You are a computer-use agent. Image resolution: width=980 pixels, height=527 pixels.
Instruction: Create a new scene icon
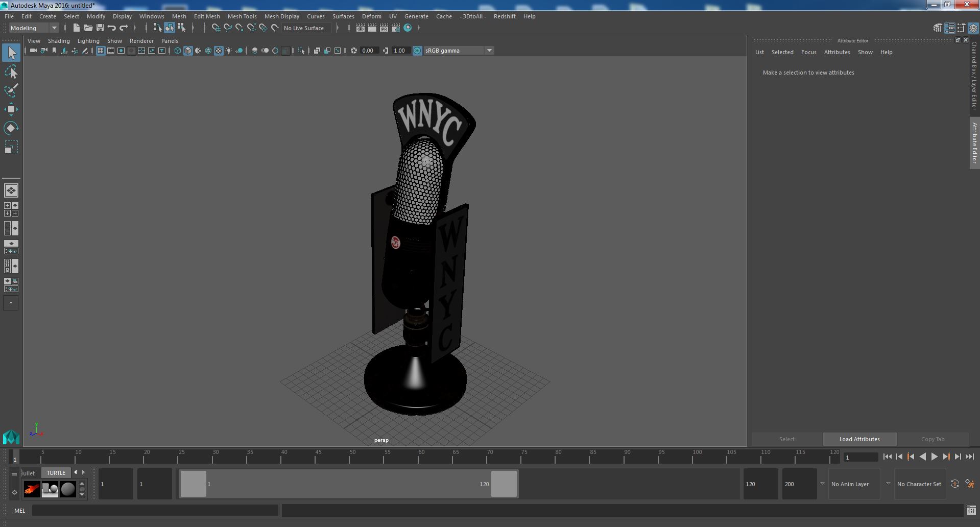pyautogui.click(x=77, y=28)
